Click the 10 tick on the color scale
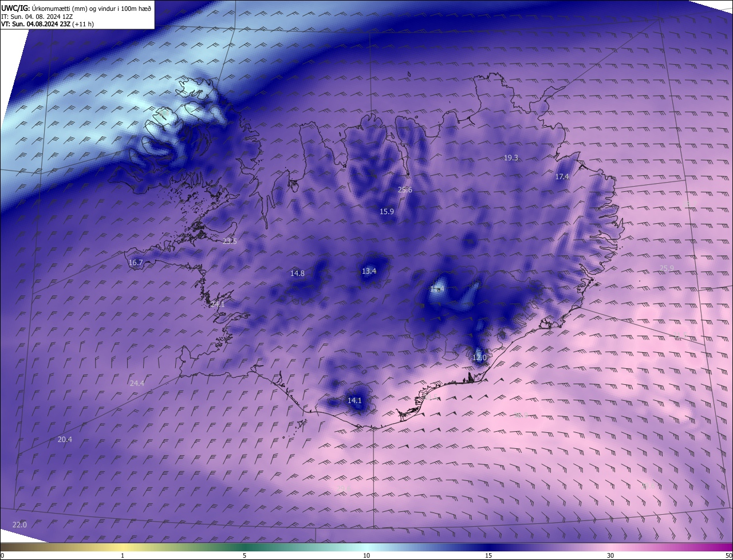This screenshot has width=733, height=560. [366, 556]
